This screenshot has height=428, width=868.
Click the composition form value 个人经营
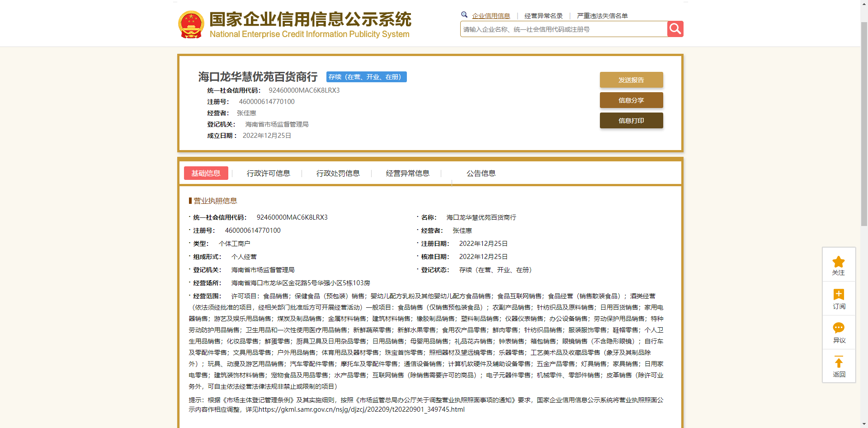tap(244, 257)
